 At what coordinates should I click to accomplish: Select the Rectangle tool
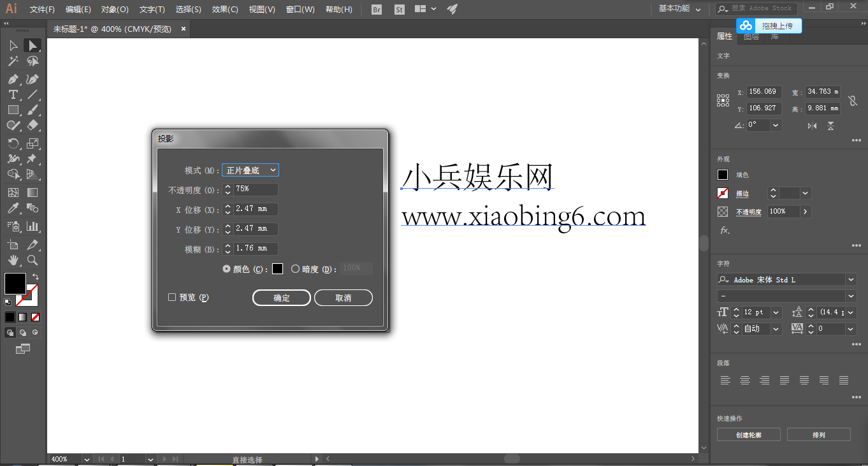(13, 110)
